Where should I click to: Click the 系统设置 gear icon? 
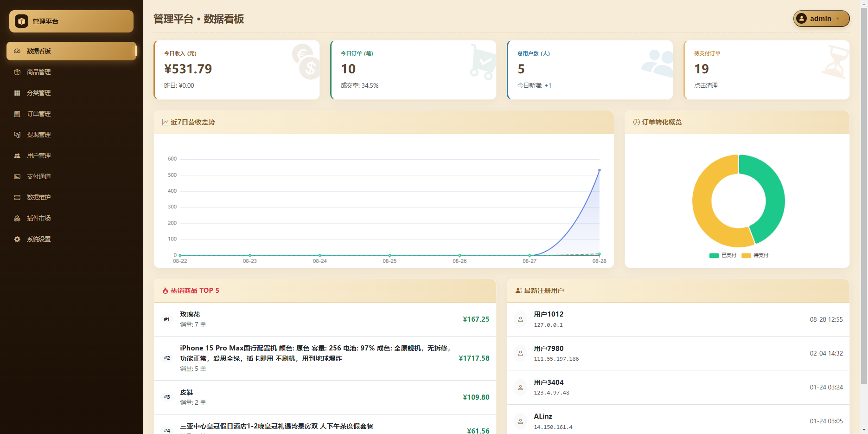(17, 239)
